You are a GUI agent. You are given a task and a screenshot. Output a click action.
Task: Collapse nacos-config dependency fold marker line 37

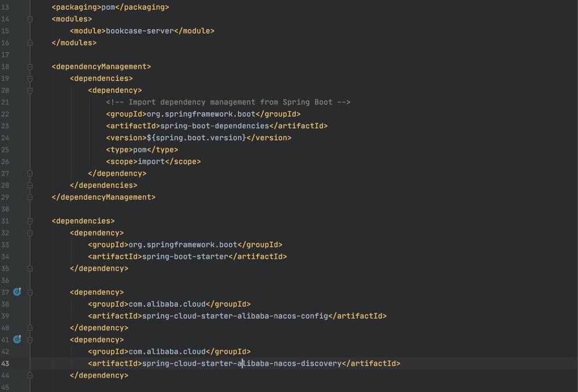[30, 292]
